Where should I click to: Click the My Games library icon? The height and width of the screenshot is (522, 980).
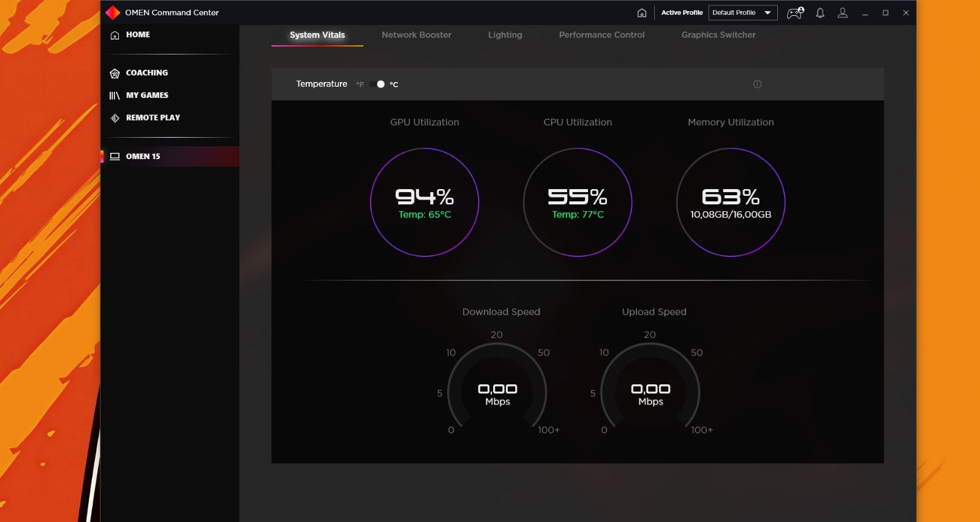click(x=115, y=95)
